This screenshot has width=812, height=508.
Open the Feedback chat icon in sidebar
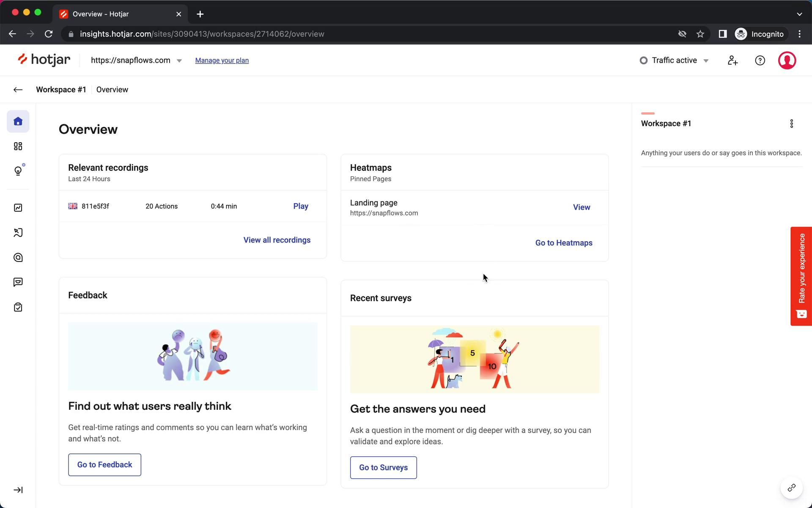[18, 282]
